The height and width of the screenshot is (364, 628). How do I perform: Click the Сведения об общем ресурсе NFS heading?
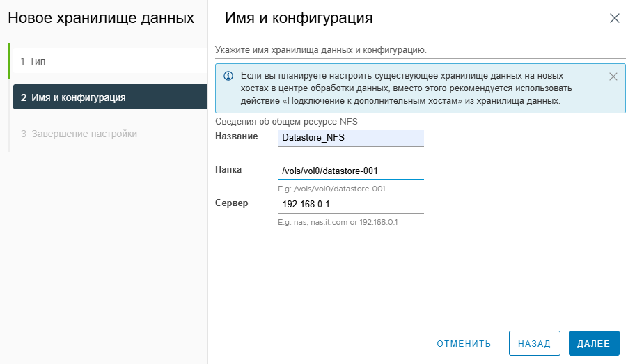click(x=286, y=122)
